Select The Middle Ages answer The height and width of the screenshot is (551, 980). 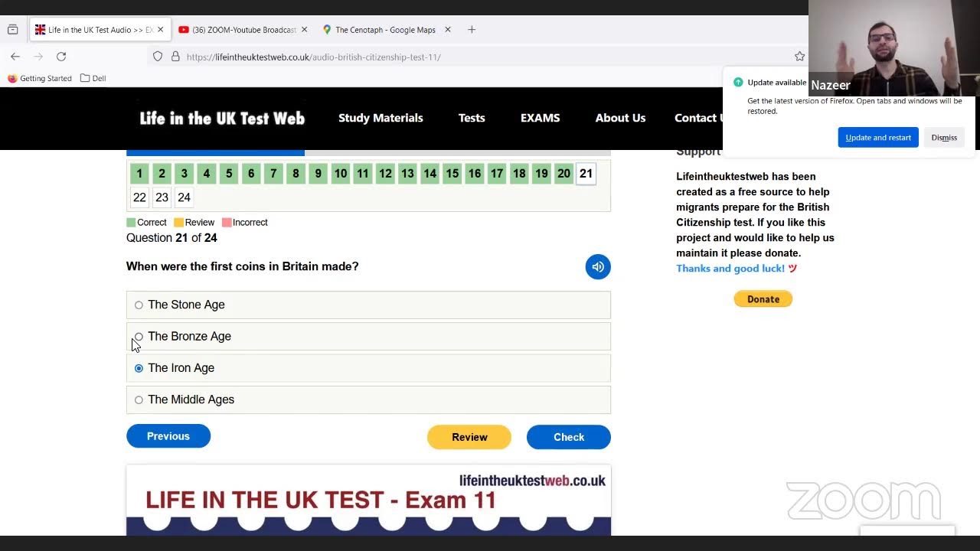[x=368, y=399]
